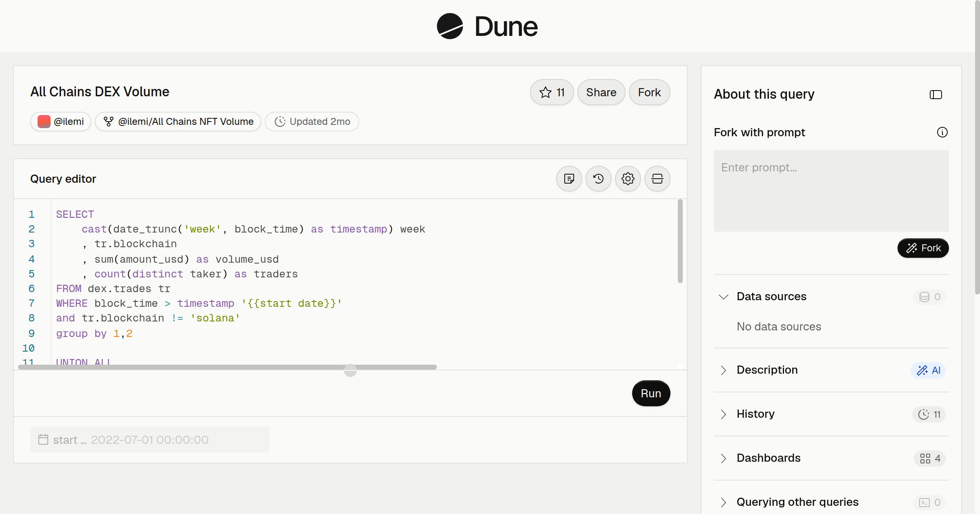980x514 pixels.
Task: Click the collapse editor layout icon
Action: (x=657, y=179)
